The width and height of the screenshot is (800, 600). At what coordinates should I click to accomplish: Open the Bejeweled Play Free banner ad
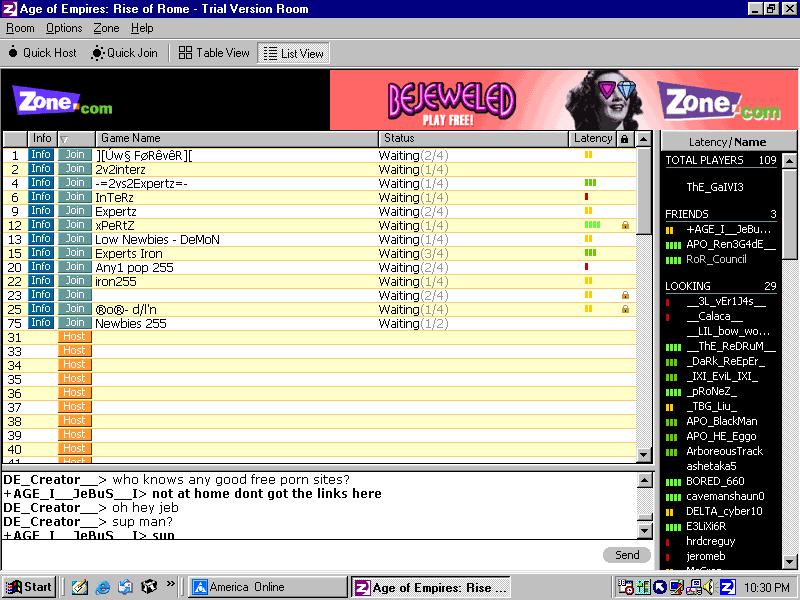pos(563,99)
